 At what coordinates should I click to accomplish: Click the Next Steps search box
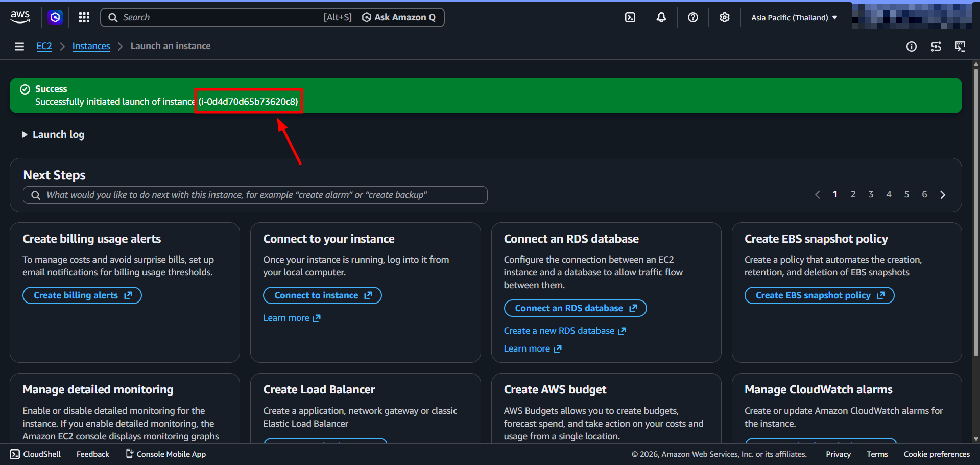point(255,195)
